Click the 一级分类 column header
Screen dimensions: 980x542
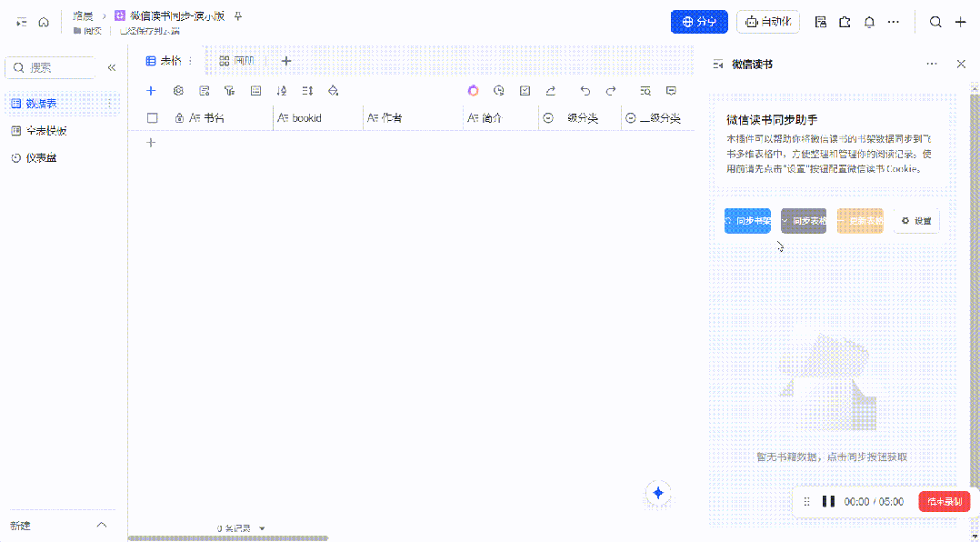[x=580, y=117]
